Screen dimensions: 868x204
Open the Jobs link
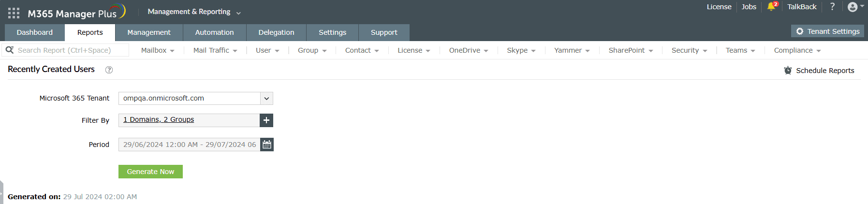(x=749, y=7)
